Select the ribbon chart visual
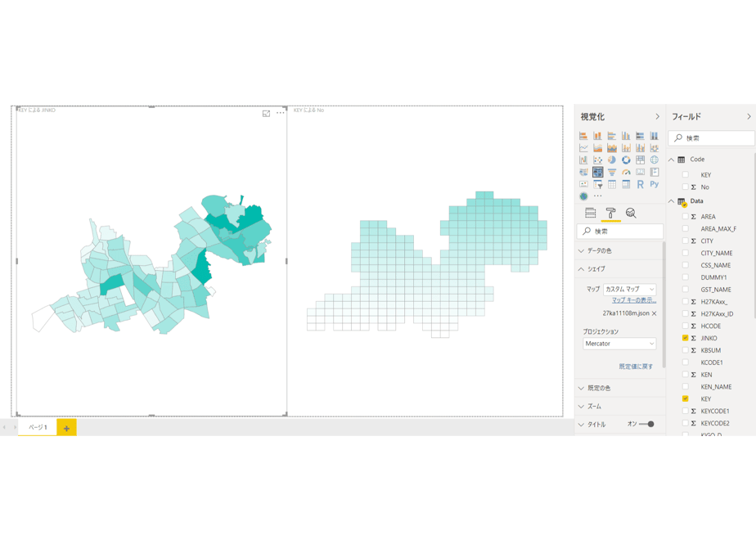The image size is (756, 540). pyautogui.click(x=655, y=147)
